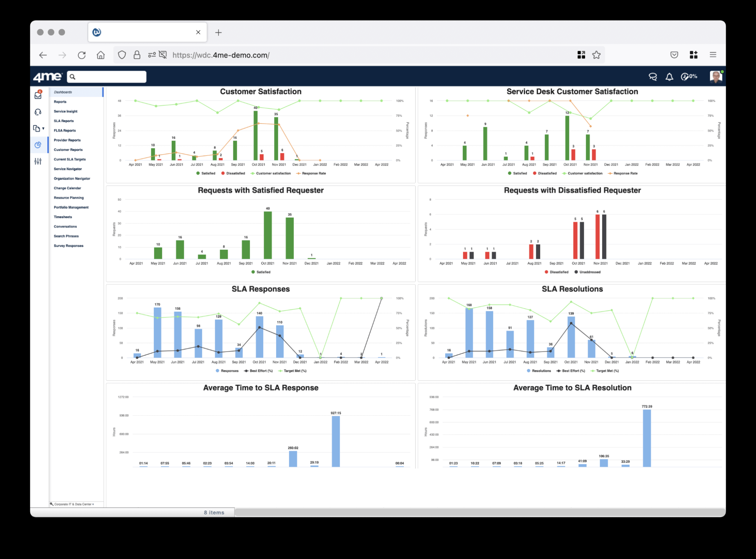The image size is (756, 559).
Task: Open Conversations sidebar link
Action: tap(65, 226)
